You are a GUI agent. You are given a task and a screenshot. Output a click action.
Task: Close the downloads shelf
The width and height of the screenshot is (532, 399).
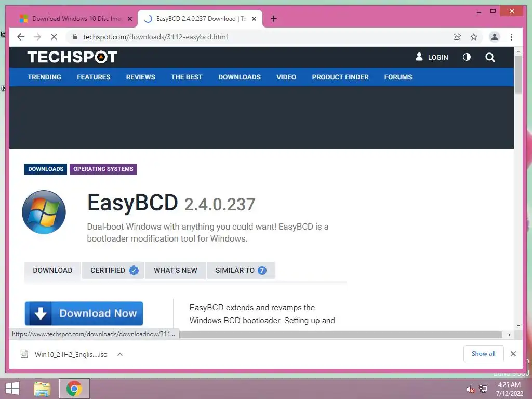(x=513, y=354)
